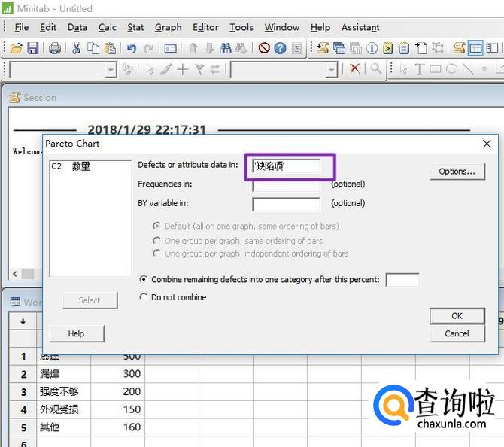Click the dialog Help button
Viewport: 504px width, 447px height.
pyautogui.click(x=77, y=333)
